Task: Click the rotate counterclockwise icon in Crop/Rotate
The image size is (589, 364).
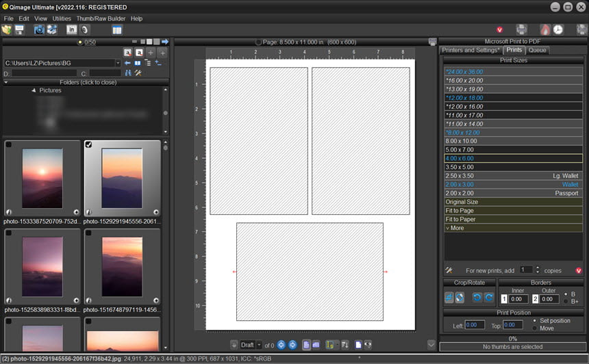Action: pyautogui.click(x=477, y=298)
